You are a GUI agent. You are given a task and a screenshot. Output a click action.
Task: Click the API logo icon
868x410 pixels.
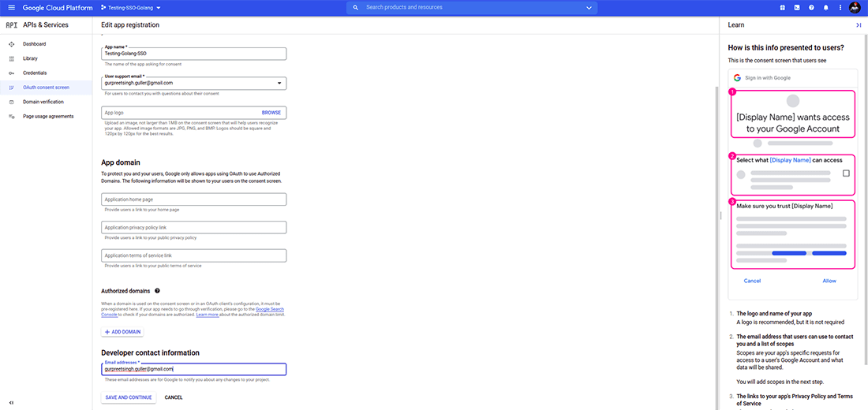click(x=12, y=25)
